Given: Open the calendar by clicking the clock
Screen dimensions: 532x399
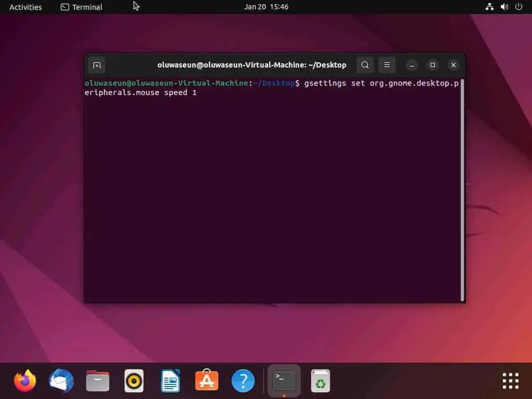Looking at the screenshot, I should (267, 7).
